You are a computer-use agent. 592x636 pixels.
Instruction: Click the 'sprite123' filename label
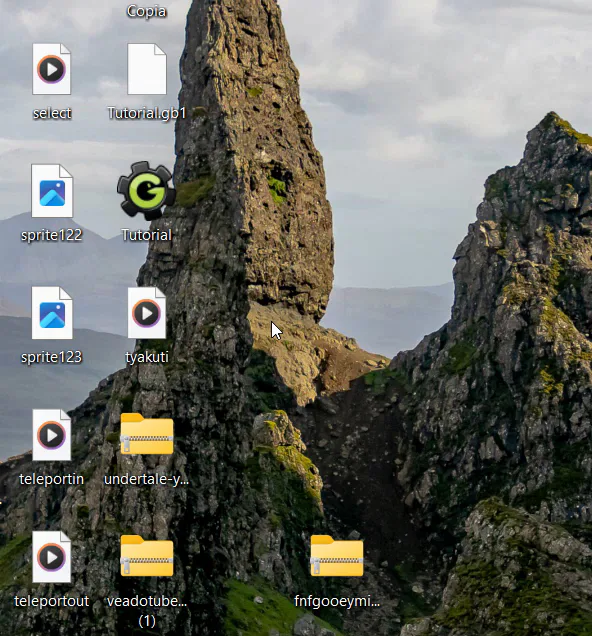point(51,357)
